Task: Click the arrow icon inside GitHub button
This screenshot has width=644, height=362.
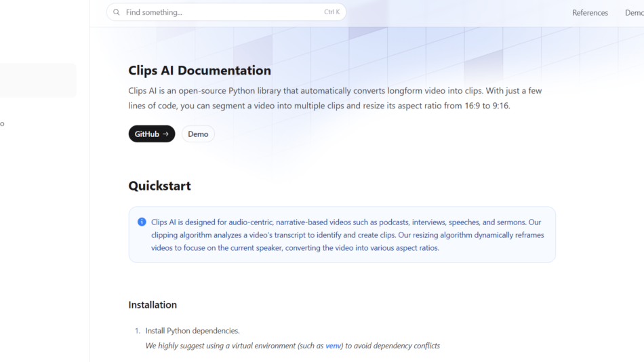Action: [x=165, y=134]
